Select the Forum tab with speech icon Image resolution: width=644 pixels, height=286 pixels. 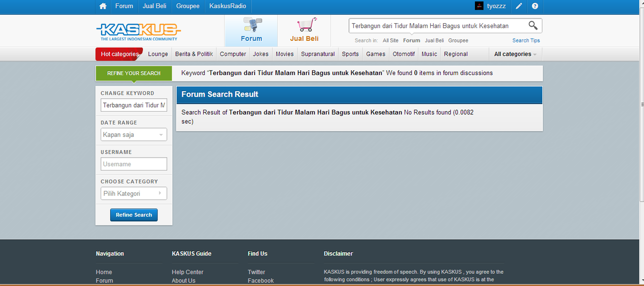251,31
